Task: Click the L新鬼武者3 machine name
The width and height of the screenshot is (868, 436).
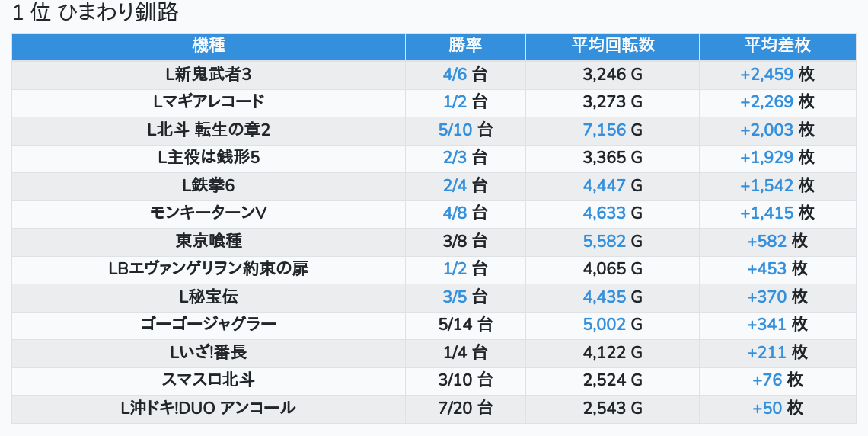Action: [x=209, y=75]
